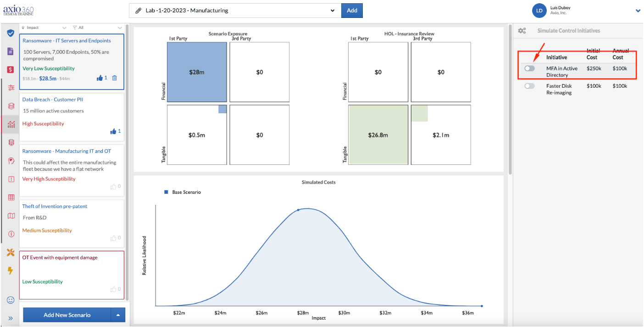The height and width of the screenshot is (327, 644).
Task: Click the smiley face feedback icon
Action: 10,300
